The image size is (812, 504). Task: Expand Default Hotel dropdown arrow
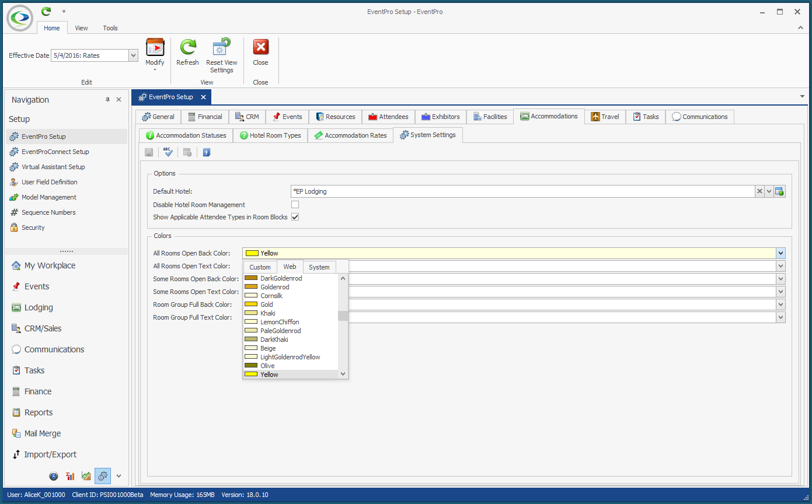pos(769,191)
